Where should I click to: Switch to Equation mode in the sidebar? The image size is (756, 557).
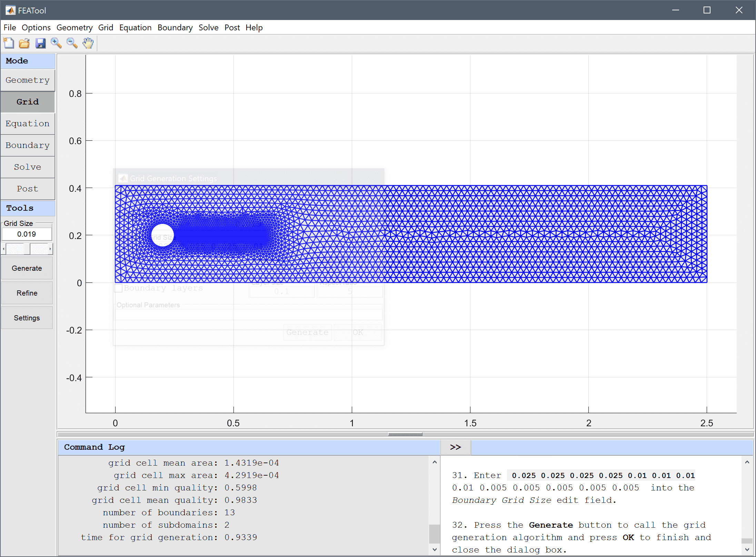click(28, 123)
